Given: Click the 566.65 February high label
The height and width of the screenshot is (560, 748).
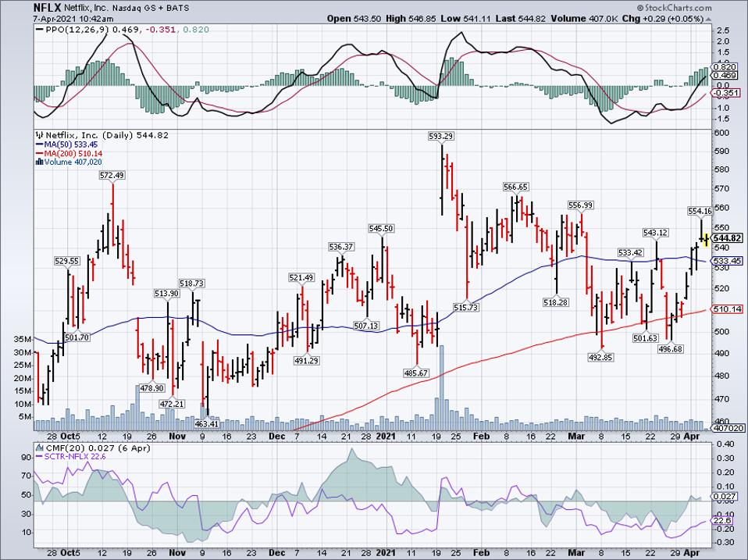Looking at the screenshot, I should [515, 187].
